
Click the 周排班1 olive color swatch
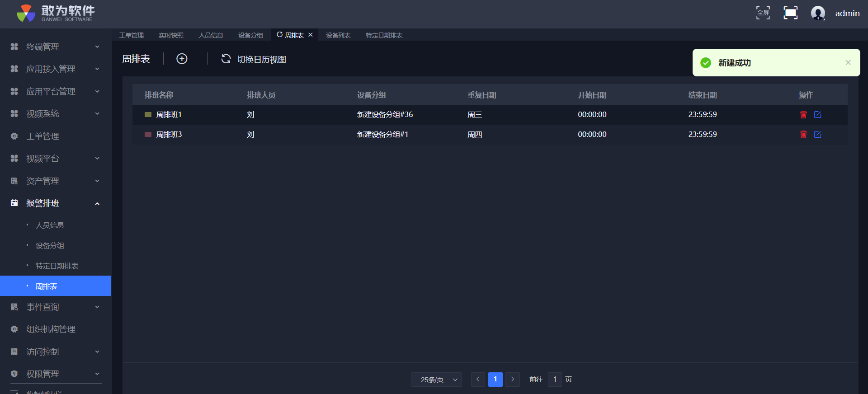tap(148, 115)
